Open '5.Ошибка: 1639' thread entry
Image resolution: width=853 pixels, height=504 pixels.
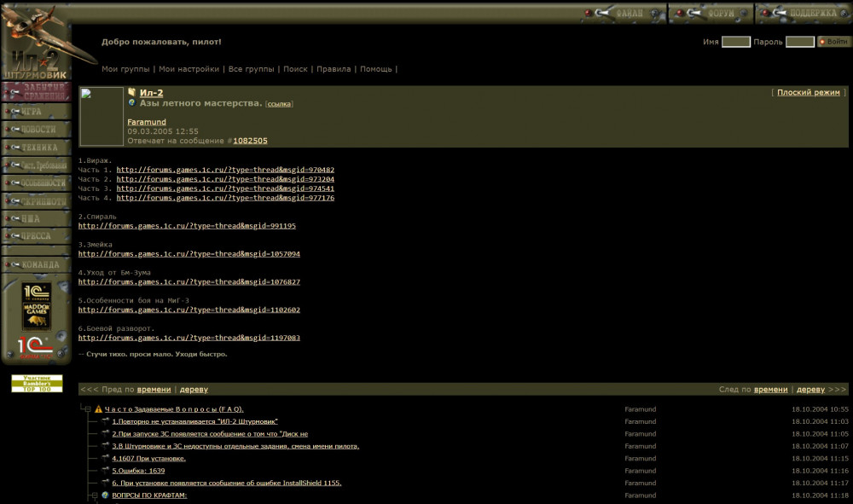138,471
